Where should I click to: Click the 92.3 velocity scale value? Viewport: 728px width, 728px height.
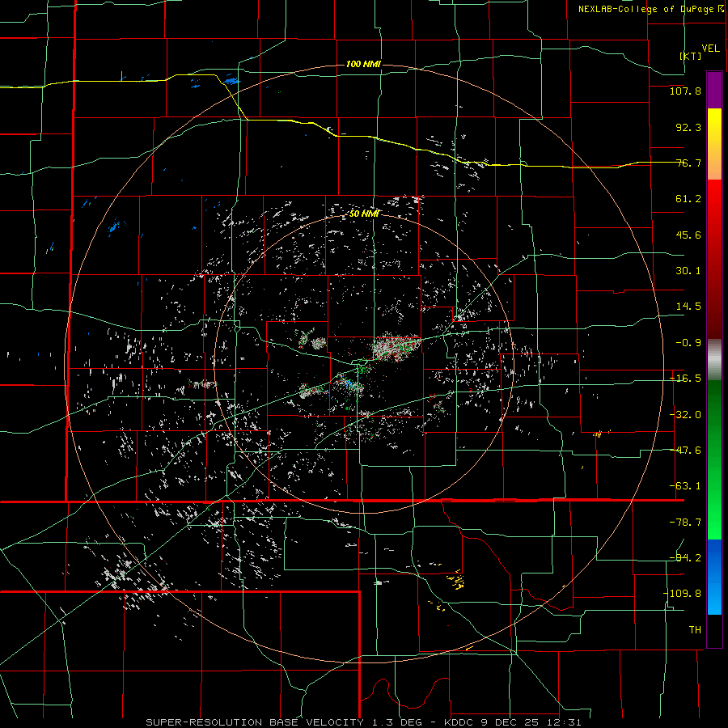[688, 127]
